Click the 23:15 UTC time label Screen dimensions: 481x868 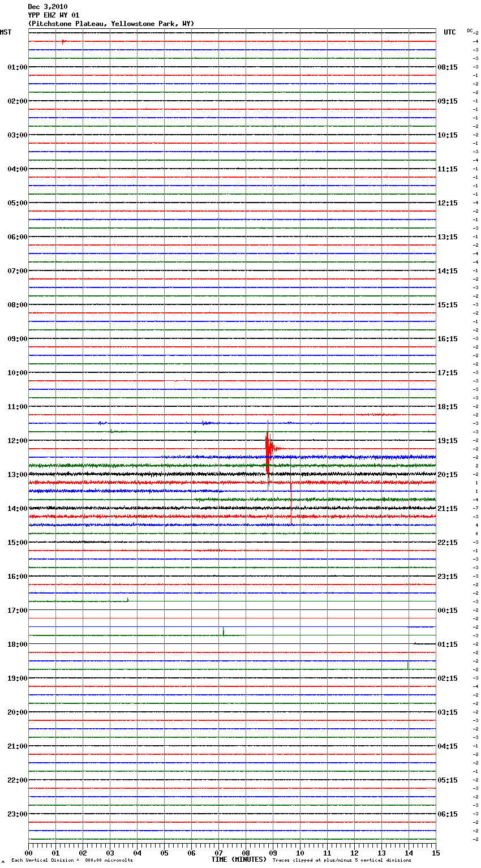pyautogui.click(x=448, y=577)
